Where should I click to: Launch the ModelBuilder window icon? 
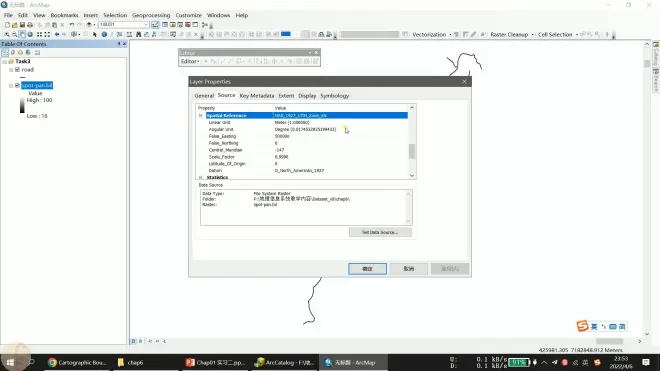(x=205, y=25)
